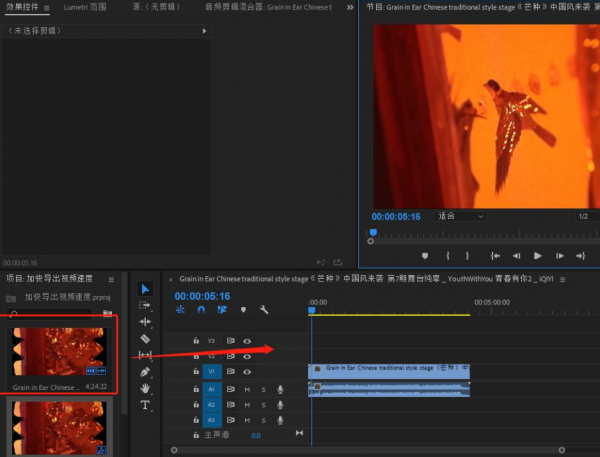Select the Track Select Forward tool
This screenshot has width=600, height=457.
point(145,305)
